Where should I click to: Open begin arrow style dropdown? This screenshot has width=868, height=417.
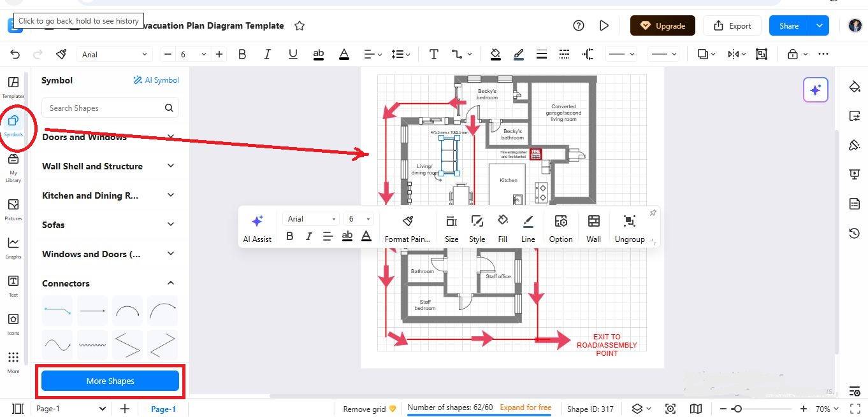(x=622, y=54)
